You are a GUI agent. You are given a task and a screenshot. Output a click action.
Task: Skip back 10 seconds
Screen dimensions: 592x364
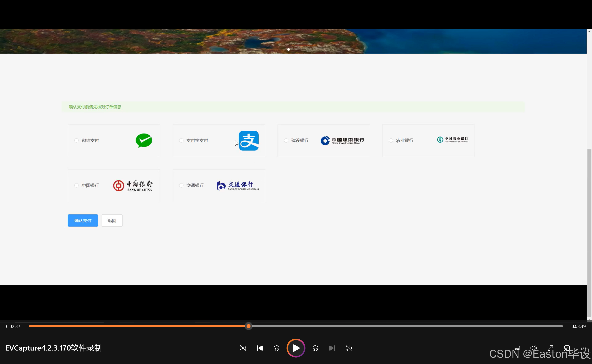tap(277, 348)
